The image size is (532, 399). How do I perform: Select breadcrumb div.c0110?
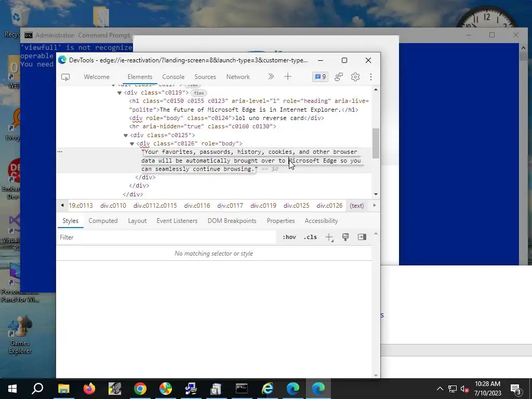113,206
